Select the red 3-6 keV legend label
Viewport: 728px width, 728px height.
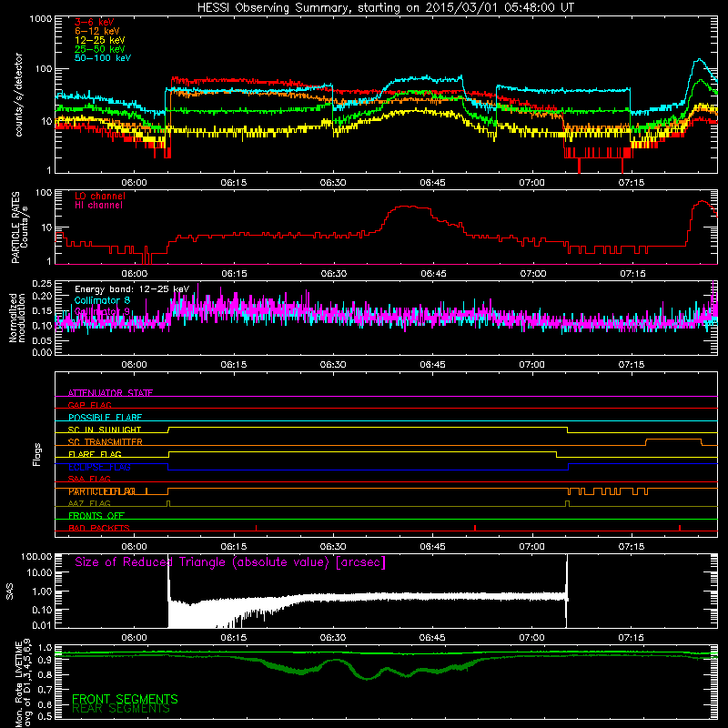94,22
